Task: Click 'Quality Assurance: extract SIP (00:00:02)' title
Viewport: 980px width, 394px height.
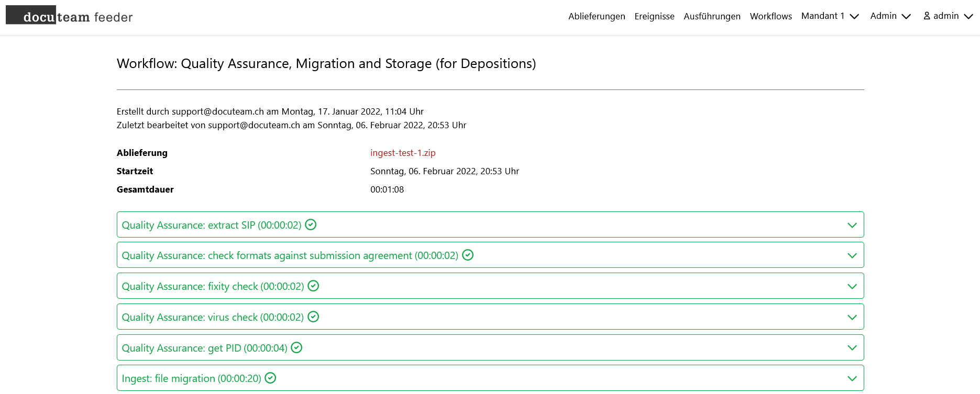Action: click(x=212, y=225)
